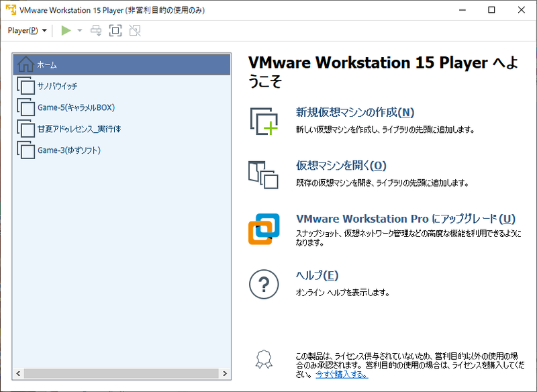The width and height of the screenshot is (537, 392).
Task: Select the ホーム item in library
Action: point(121,64)
